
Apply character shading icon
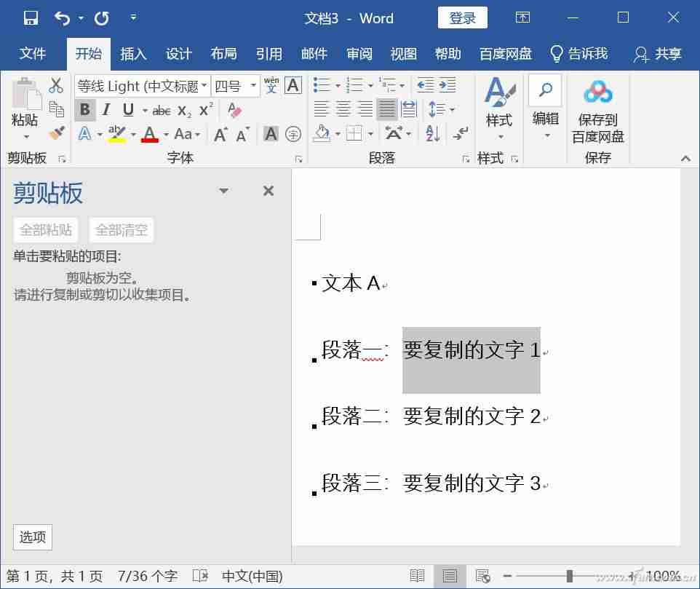[x=271, y=133]
